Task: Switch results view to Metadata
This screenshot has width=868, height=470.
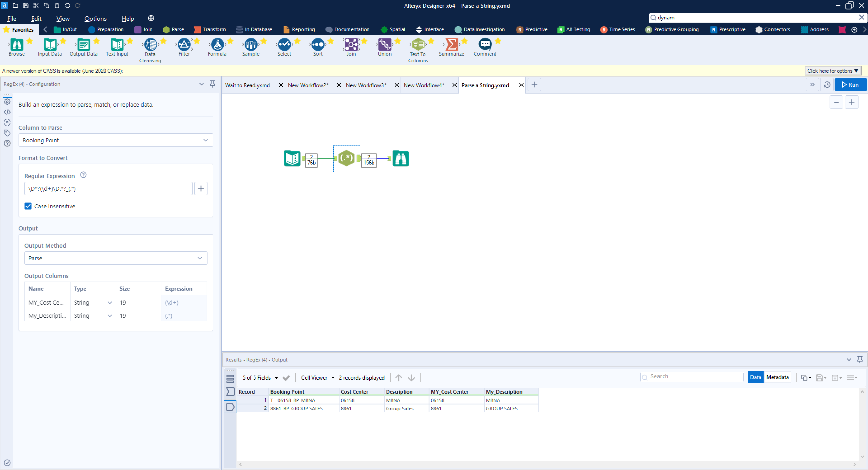Action: tap(777, 377)
